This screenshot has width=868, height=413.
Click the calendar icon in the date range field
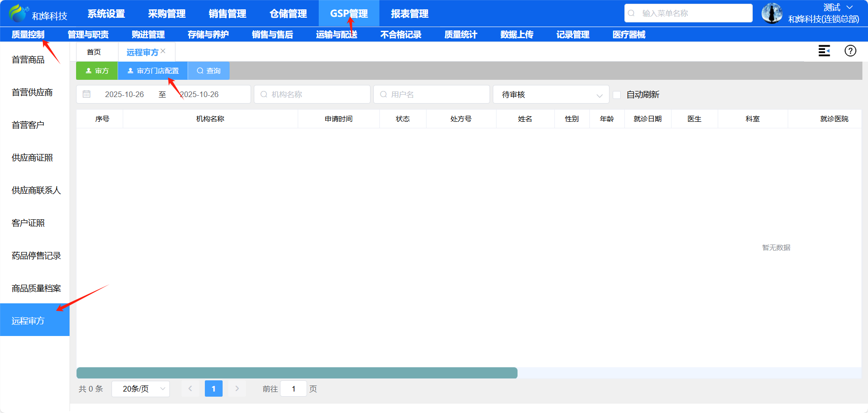pos(87,94)
